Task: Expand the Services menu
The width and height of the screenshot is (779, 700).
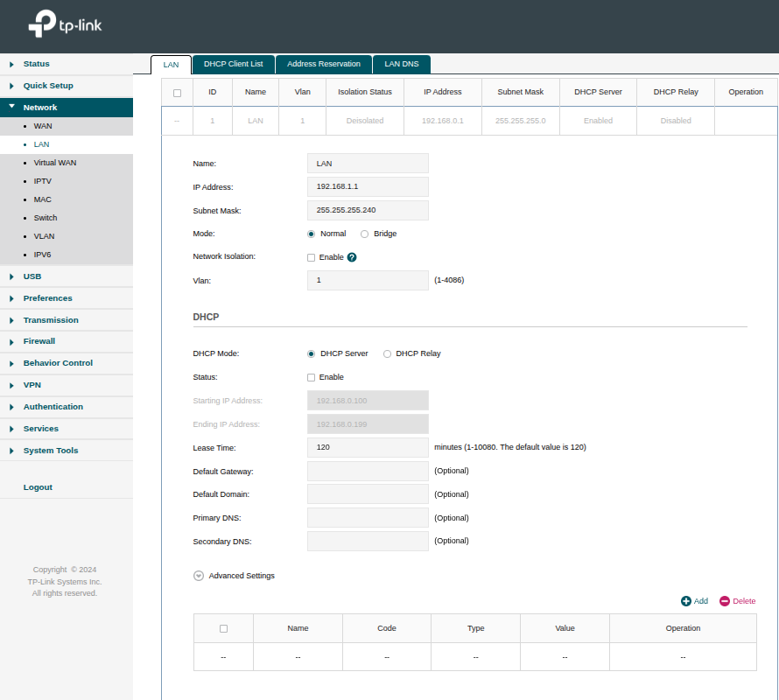Action: (67, 429)
